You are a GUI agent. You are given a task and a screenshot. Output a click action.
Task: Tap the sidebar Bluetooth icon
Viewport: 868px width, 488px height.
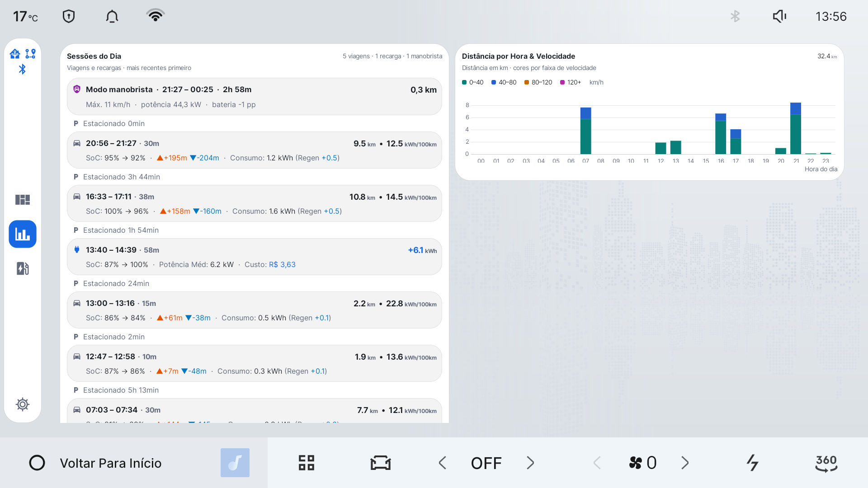(22, 69)
